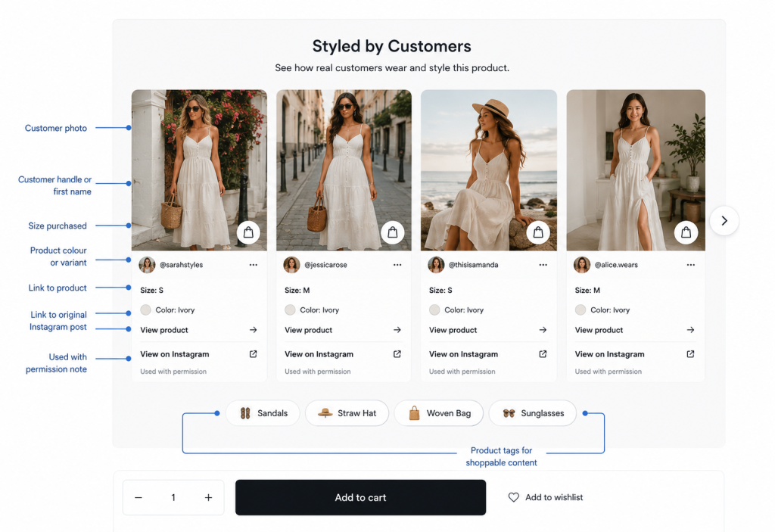
Task: Click View product link under @sarahstyles
Action: (x=164, y=330)
